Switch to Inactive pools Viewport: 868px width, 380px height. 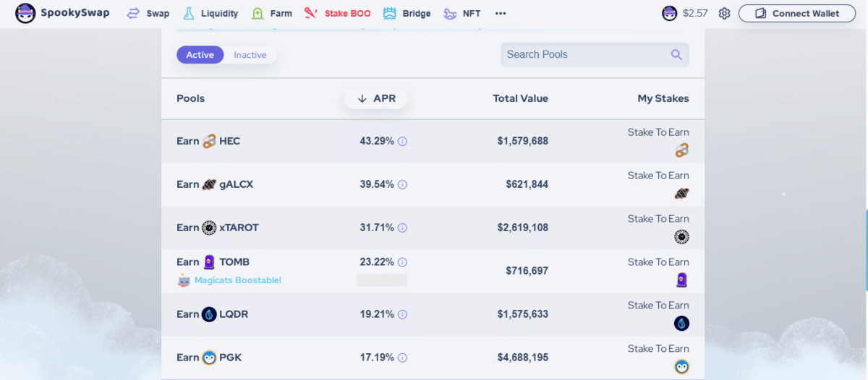tap(250, 55)
